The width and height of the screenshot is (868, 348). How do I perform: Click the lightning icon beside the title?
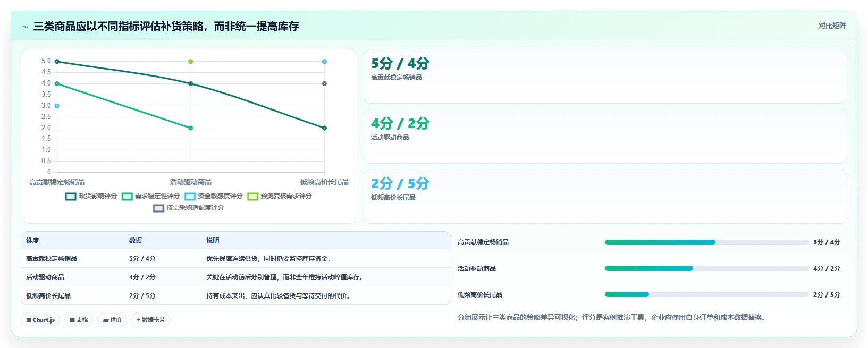click(25, 27)
